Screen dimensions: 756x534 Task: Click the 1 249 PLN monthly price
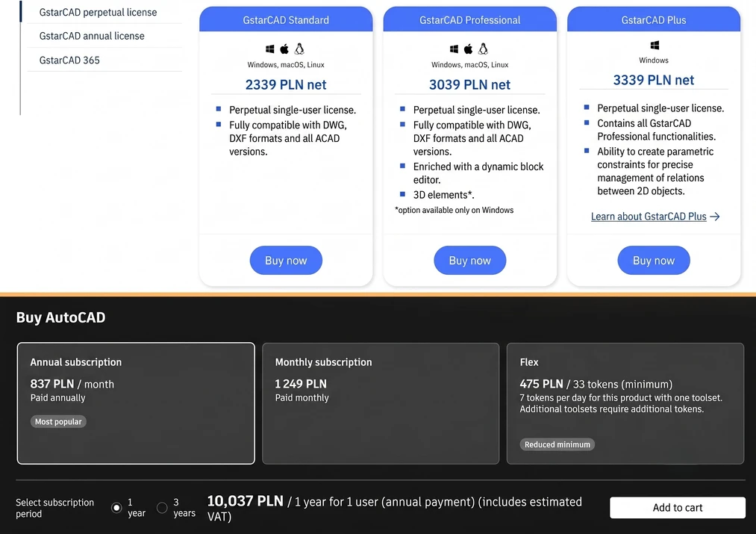click(301, 384)
